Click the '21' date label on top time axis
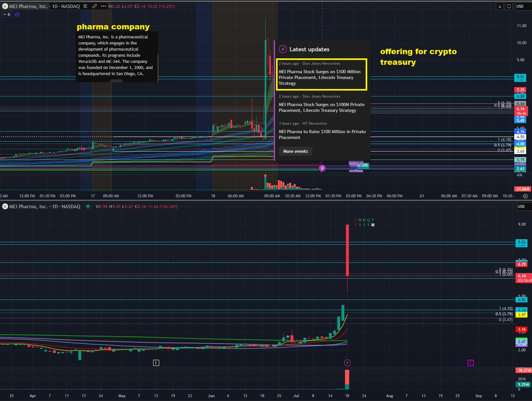 click(422, 196)
